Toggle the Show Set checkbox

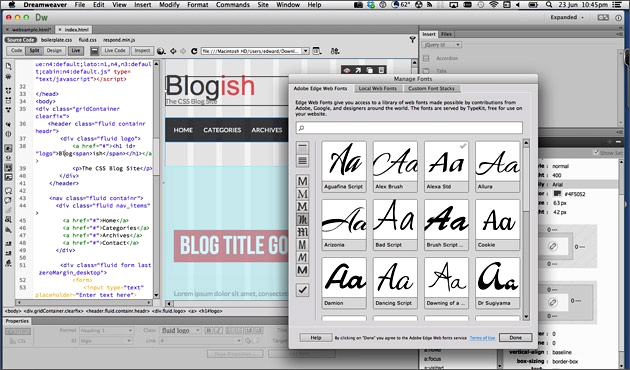595,153
